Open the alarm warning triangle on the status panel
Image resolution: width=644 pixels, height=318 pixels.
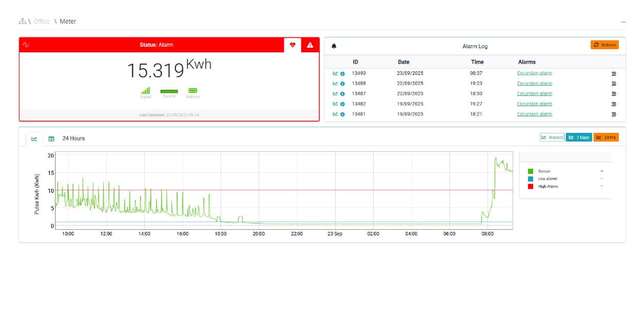tap(310, 45)
